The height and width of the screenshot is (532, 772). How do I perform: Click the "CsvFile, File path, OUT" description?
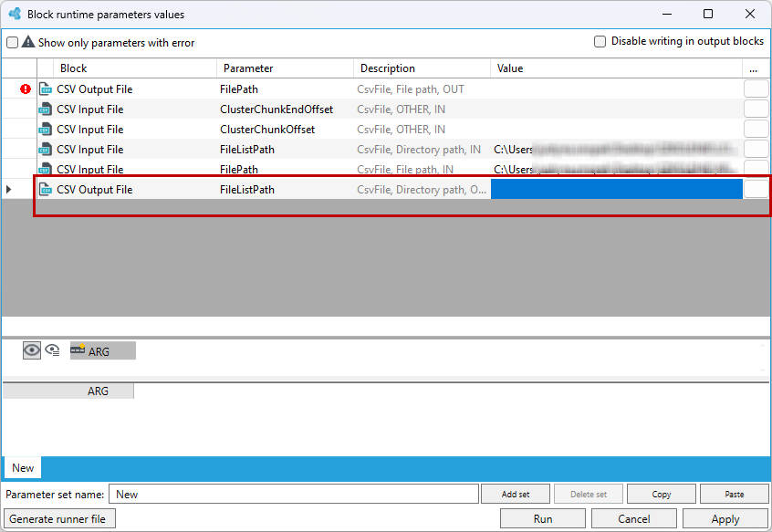[x=411, y=89]
